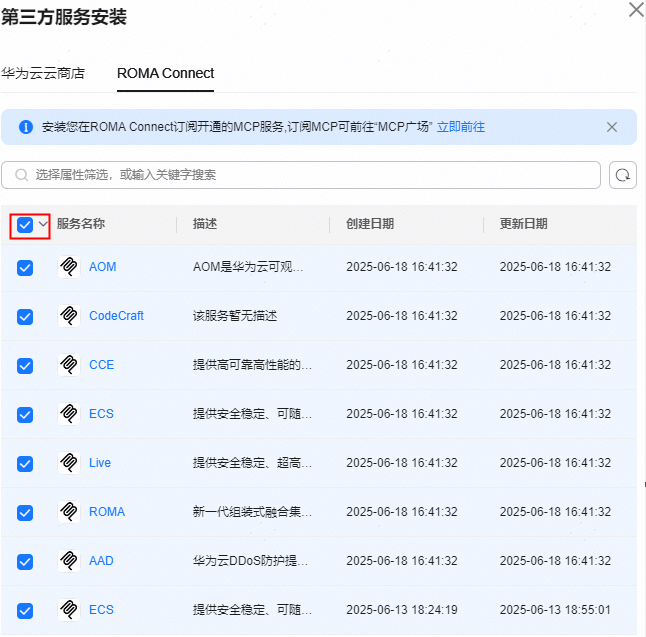Click the AAD service icon
This screenshot has height=637, width=646.
point(69,561)
